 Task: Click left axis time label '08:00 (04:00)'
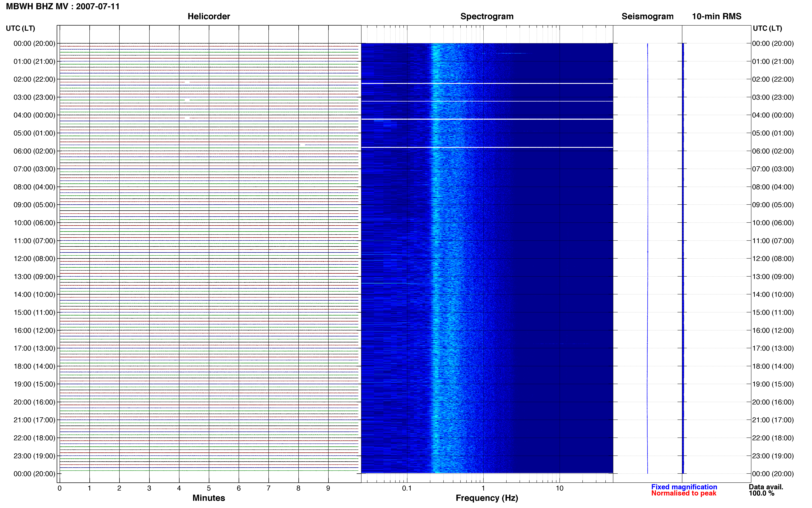[34, 187]
